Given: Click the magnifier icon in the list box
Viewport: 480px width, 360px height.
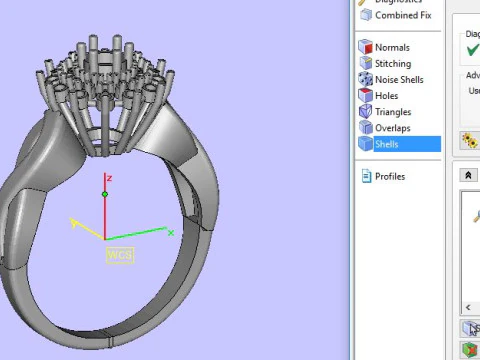Looking at the screenshot, I should point(477,216).
